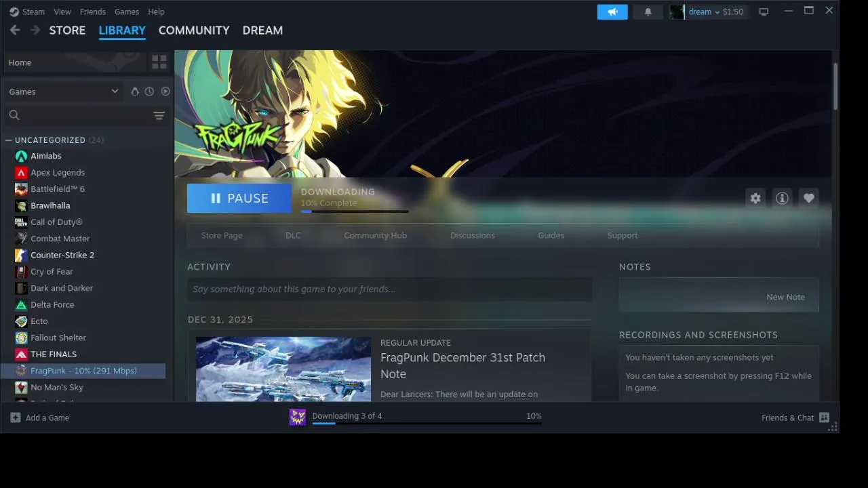868x488 pixels.
Task: Click the Steam logo menu icon
Action: 14,12
